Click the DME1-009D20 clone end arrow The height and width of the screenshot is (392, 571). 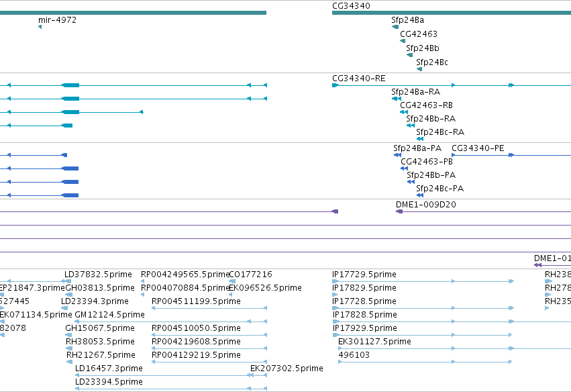pos(399,211)
